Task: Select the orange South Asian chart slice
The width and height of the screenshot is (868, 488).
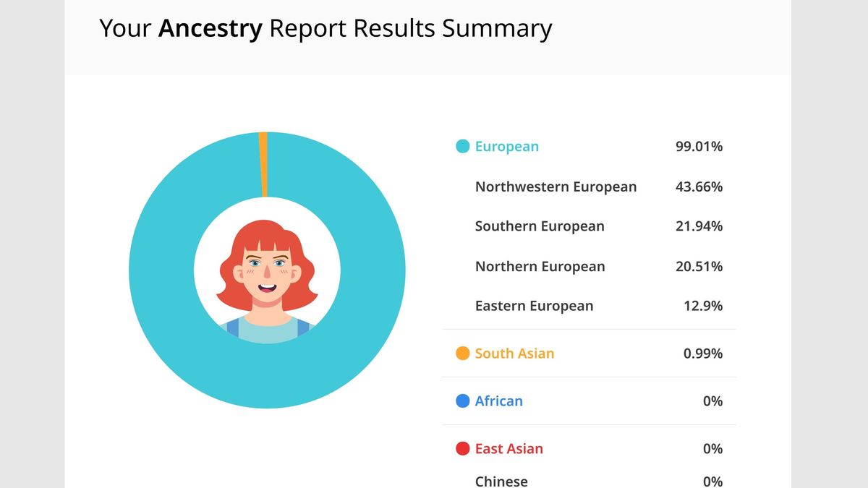Action: [x=265, y=163]
